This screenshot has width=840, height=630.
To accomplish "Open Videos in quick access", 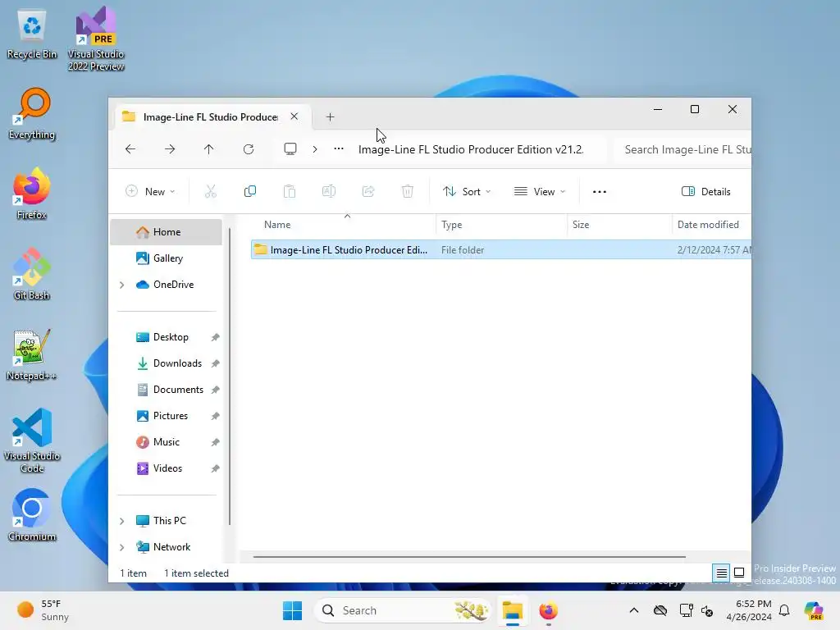I will point(166,468).
